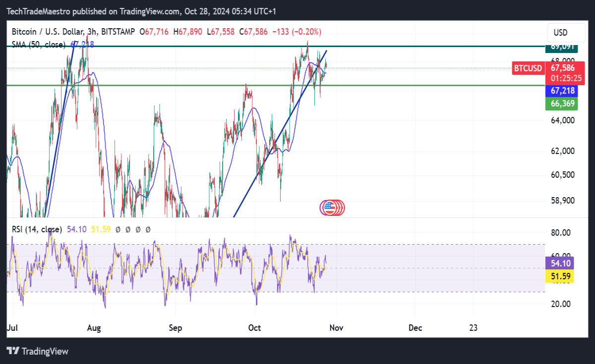595x364 pixels.
Task: Click the blue 67,218 SMA price label
Action: point(562,91)
